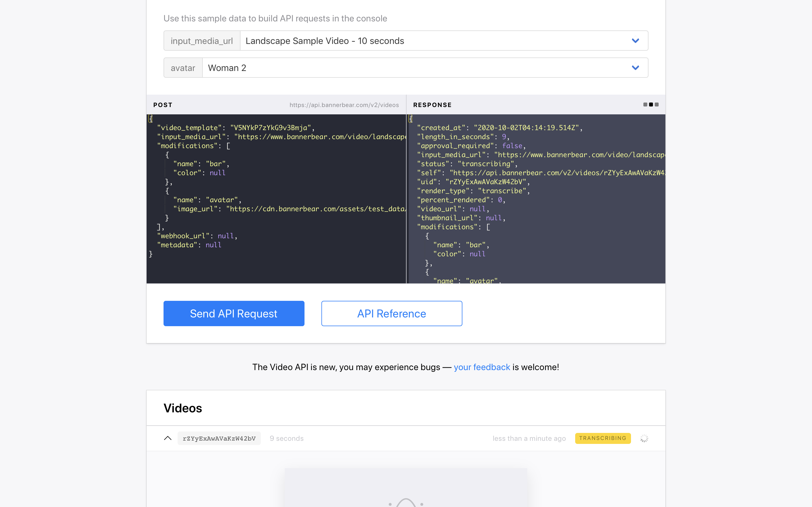Image resolution: width=812 pixels, height=507 pixels.
Task: Click the api.bannerbear.com/v2/videos endpoint URL
Action: coord(344,105)
